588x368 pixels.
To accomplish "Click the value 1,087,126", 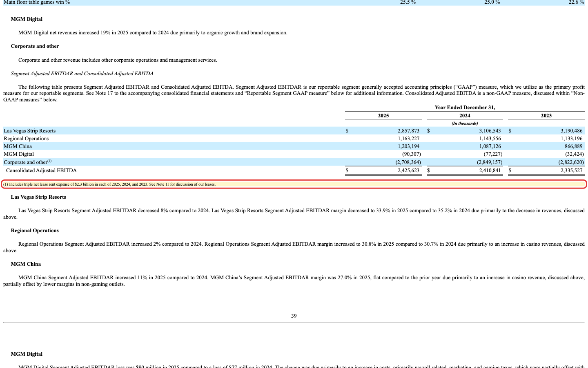I will [x=490, y=146].
